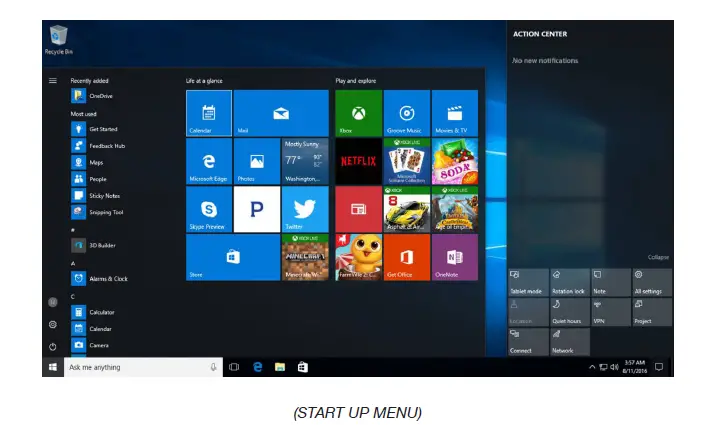Open the Xbox tile
The image size is (721, 425).
(358, 113)
